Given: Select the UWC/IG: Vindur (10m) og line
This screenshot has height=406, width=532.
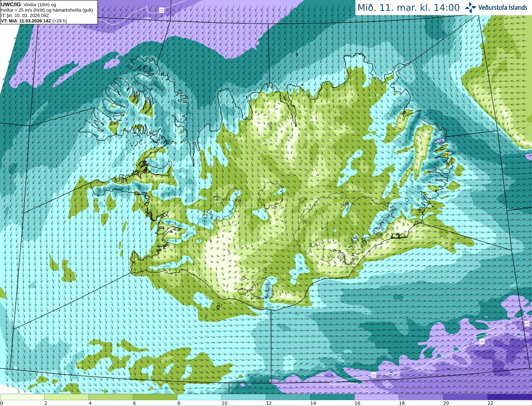Looking at the screenshot, I should pos(29,5).
